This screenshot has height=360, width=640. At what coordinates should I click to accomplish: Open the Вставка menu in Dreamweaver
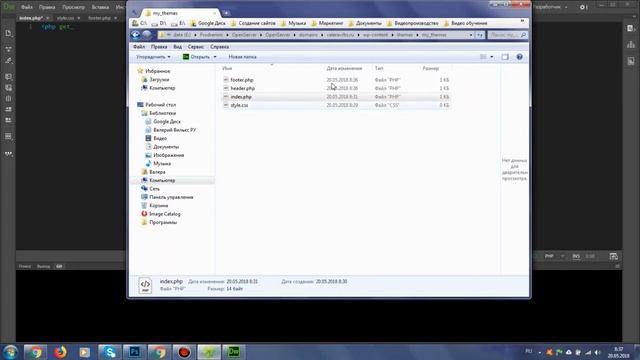click(x=100, y=7)
